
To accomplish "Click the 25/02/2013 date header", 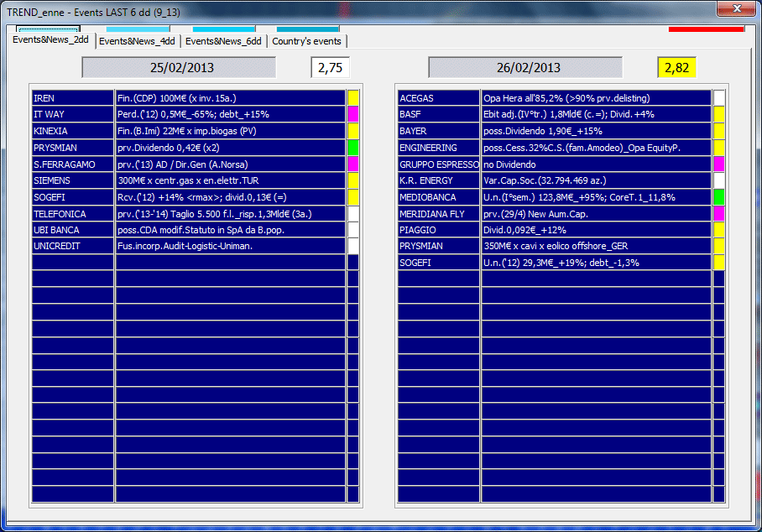I will click(x=180, y=67).
